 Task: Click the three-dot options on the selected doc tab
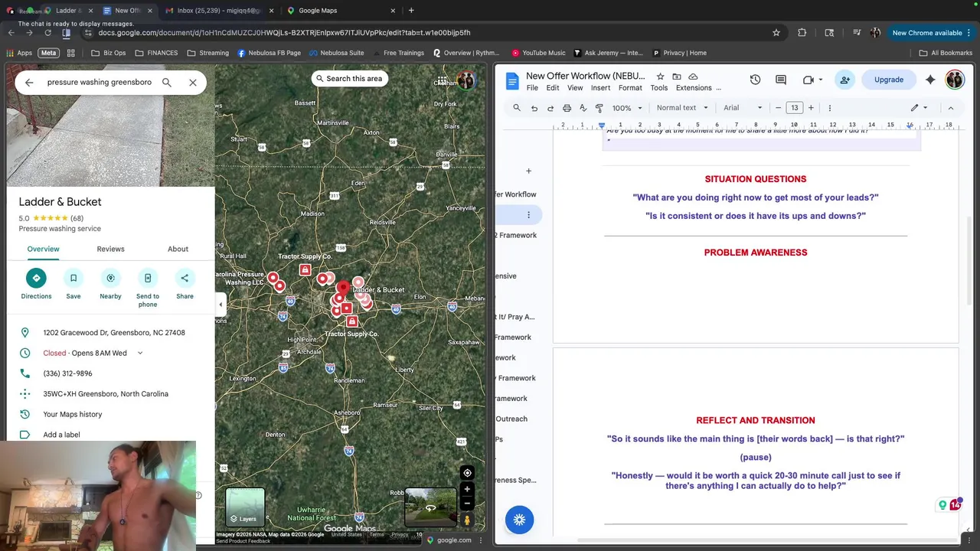(528, 215)
